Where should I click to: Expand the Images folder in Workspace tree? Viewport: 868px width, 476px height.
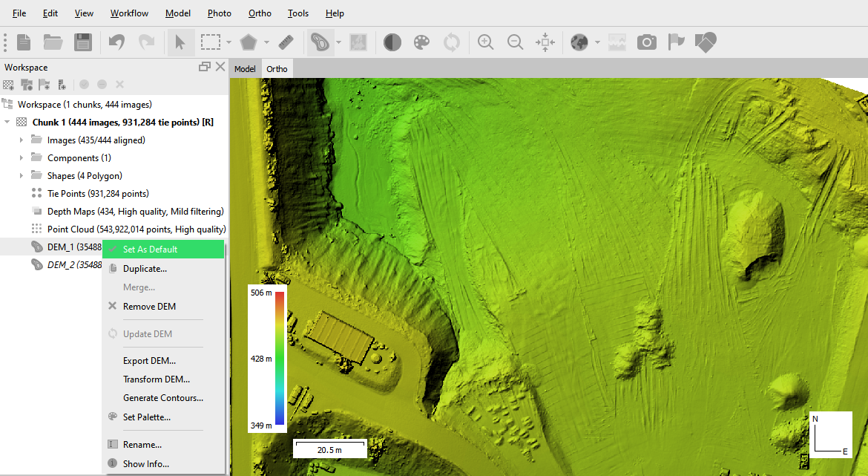point(21,140)
